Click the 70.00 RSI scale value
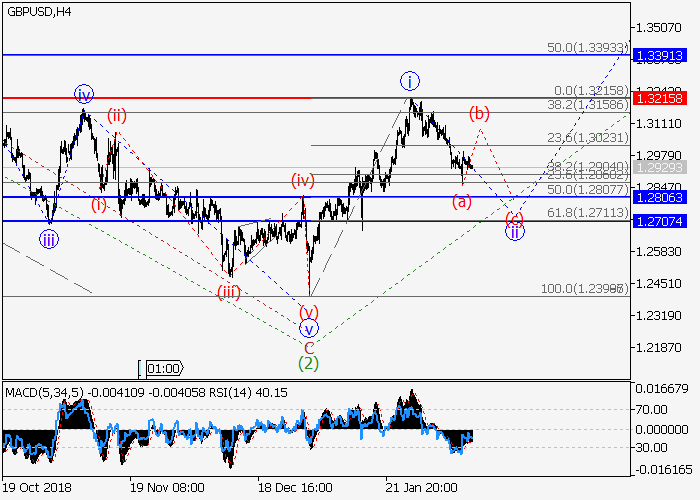 [x=651, y=409]
